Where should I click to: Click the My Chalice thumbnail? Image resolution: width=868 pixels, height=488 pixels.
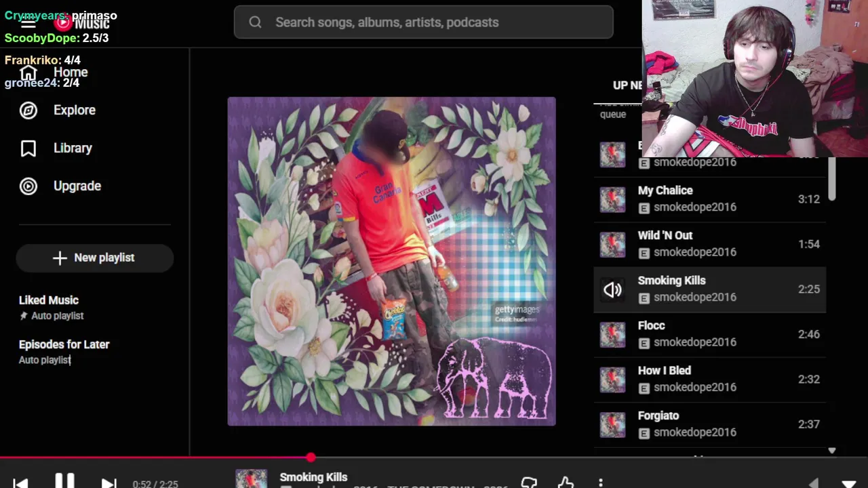click(x=612, y=199)
